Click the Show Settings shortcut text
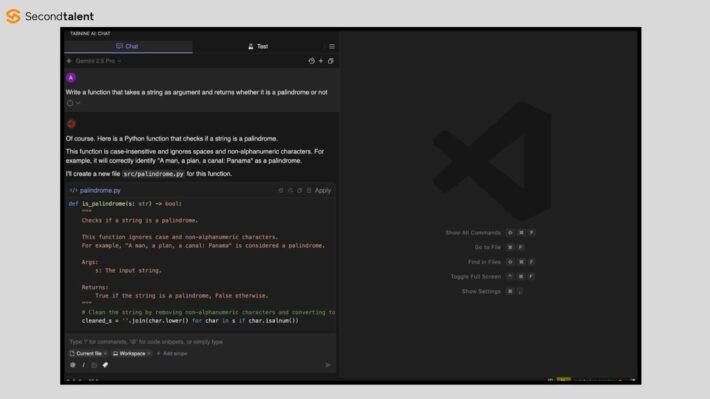 (x=481, y=291)
